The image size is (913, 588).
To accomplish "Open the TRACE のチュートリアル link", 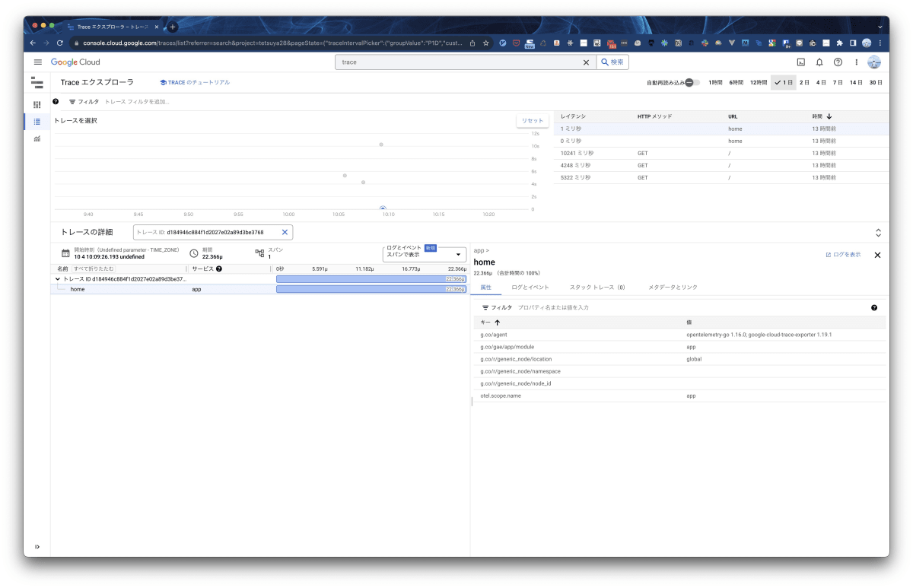I will tap(195, 82).
